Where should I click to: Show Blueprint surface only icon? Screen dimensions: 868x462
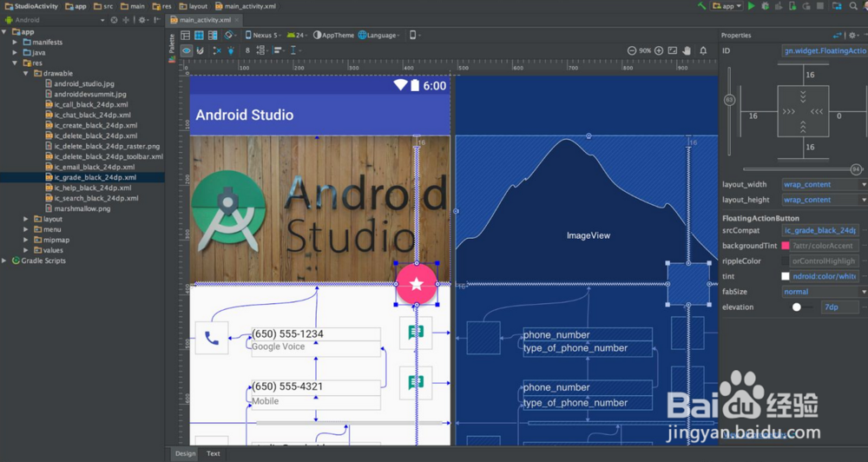[200, 36]
